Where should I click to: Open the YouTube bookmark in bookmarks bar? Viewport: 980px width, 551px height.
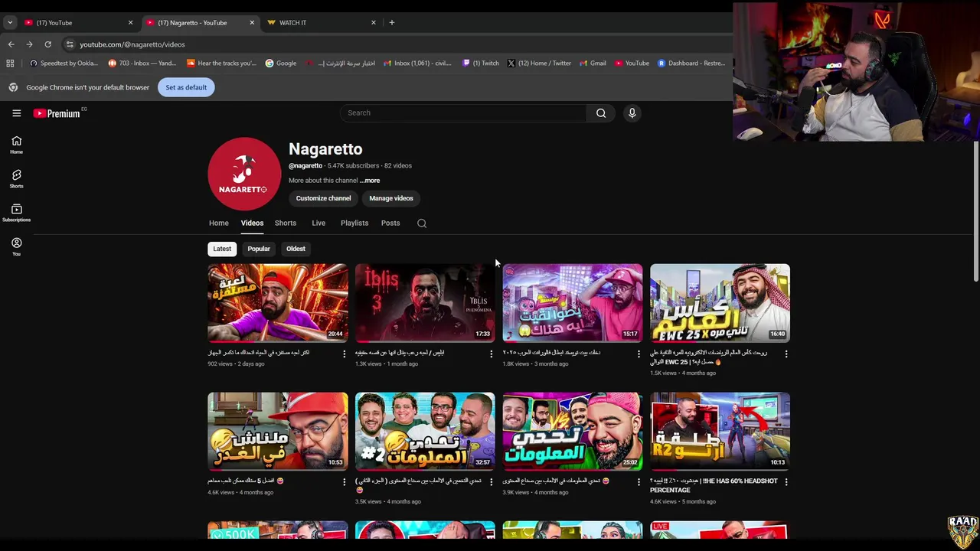[632, 64]
